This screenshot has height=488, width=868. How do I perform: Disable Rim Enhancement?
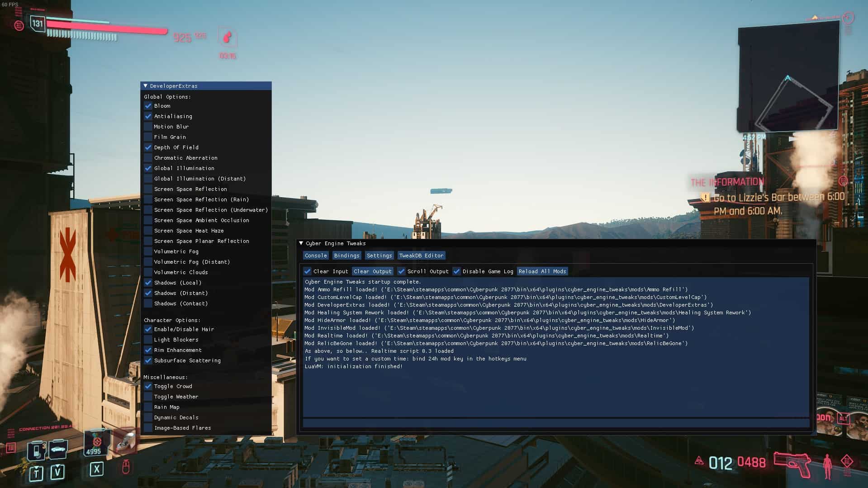(x=148, y=350)
